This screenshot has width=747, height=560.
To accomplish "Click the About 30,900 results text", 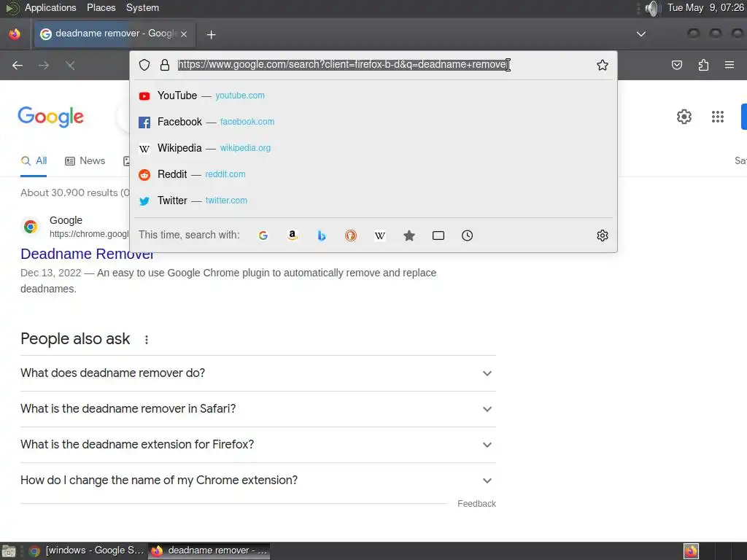I will [x=74, y=192].
